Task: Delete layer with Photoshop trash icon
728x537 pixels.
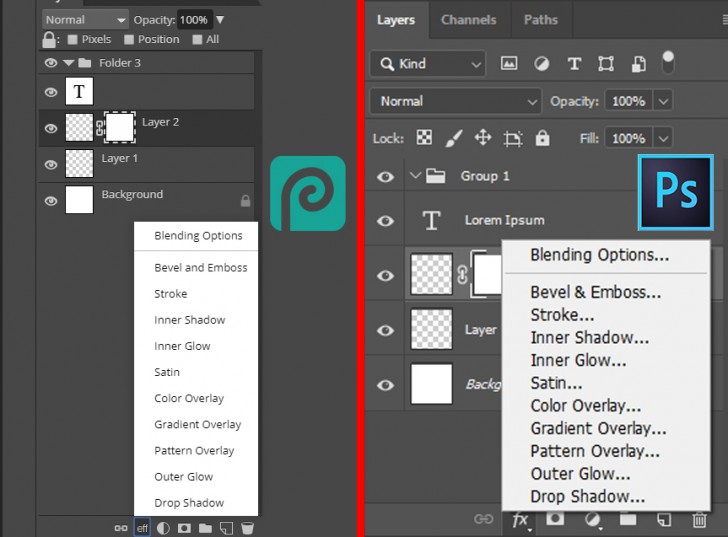Action: point(699,519)
